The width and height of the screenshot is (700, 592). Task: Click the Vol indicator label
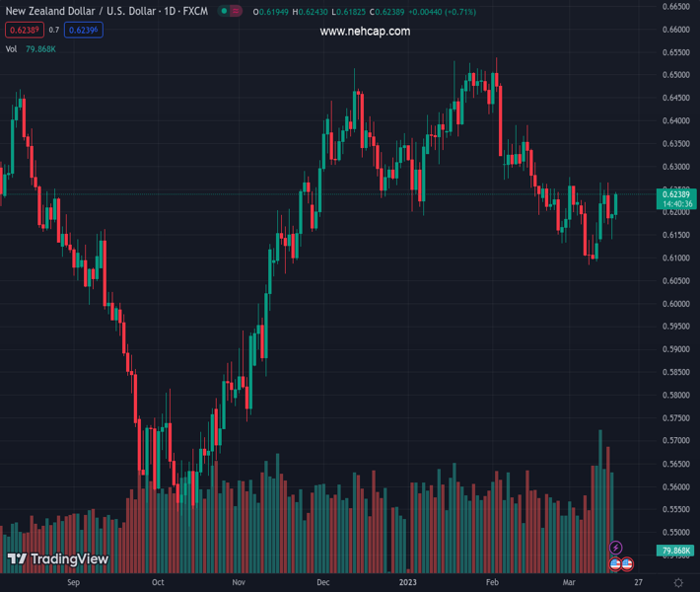click(x=11, y=48)
